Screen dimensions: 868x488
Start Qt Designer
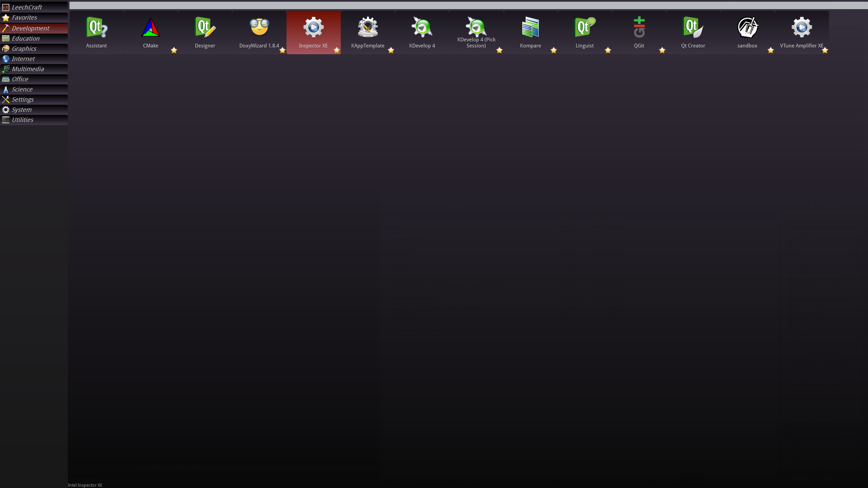205,33
